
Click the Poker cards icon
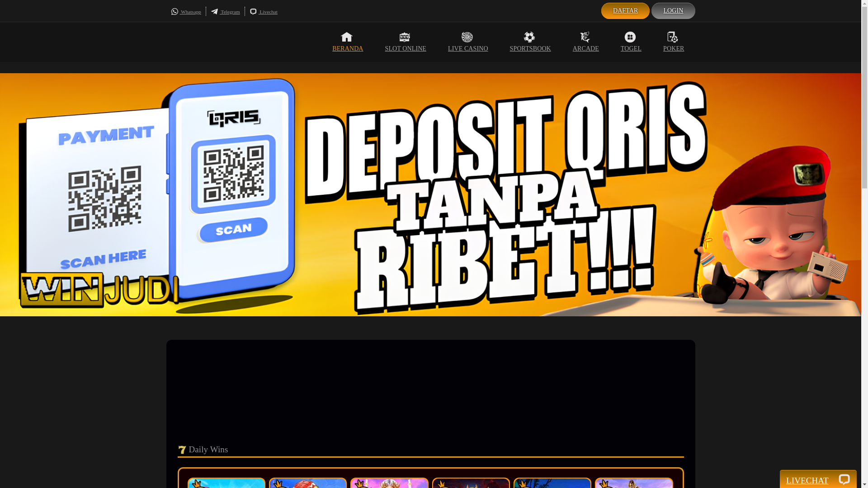(x=673, y=37)
